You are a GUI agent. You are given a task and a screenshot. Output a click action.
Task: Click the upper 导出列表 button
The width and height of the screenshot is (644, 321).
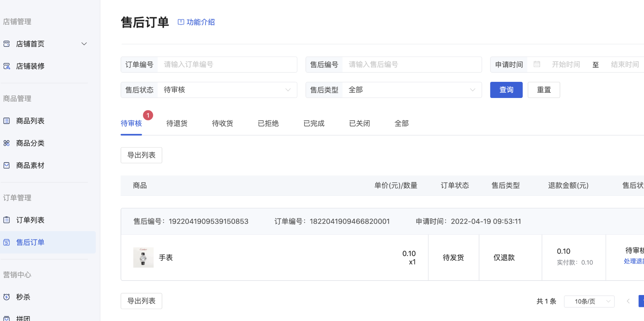[141, 155]
